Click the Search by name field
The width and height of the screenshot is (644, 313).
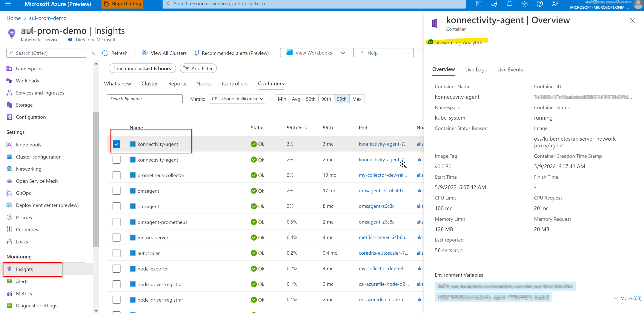click(144, 99)
